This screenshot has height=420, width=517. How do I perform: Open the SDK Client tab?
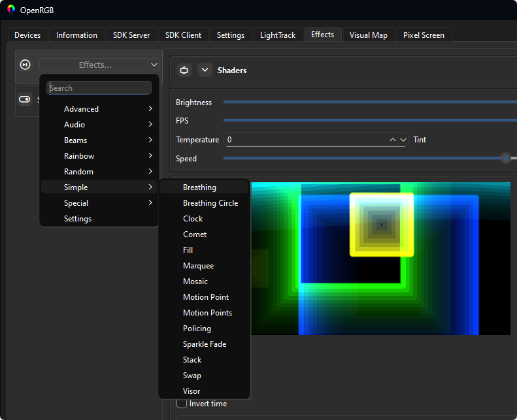pyautogui.click(x=183, y=35)
